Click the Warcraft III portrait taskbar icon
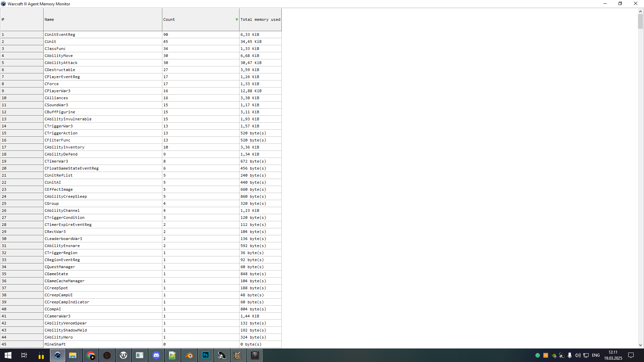The image size is (644, 362). pos(255,355)
